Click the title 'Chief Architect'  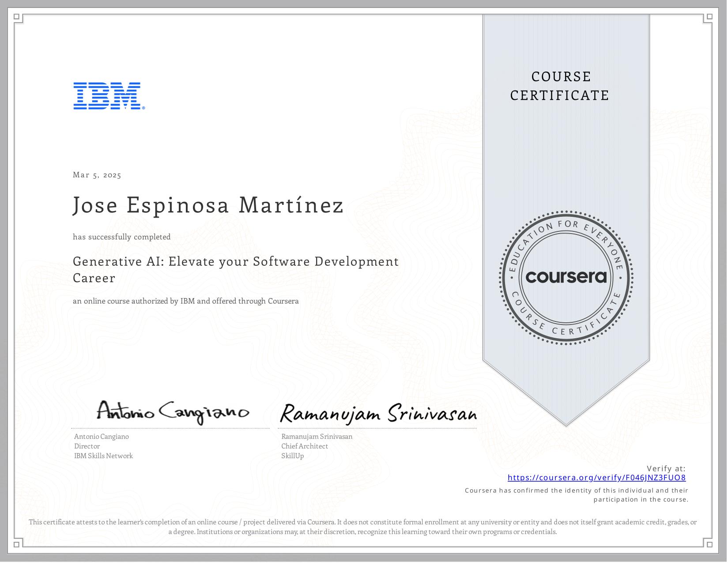click(305, 446)
